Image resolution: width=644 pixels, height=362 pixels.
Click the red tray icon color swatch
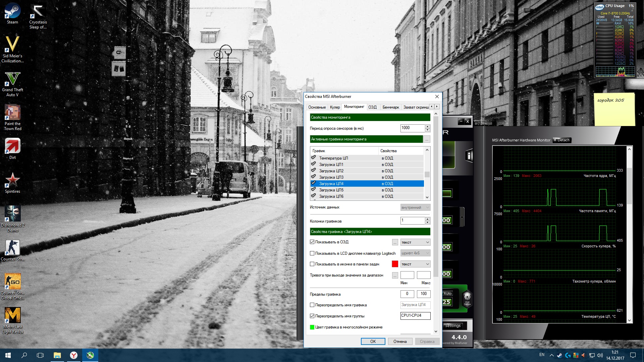[x=395, y=264]
